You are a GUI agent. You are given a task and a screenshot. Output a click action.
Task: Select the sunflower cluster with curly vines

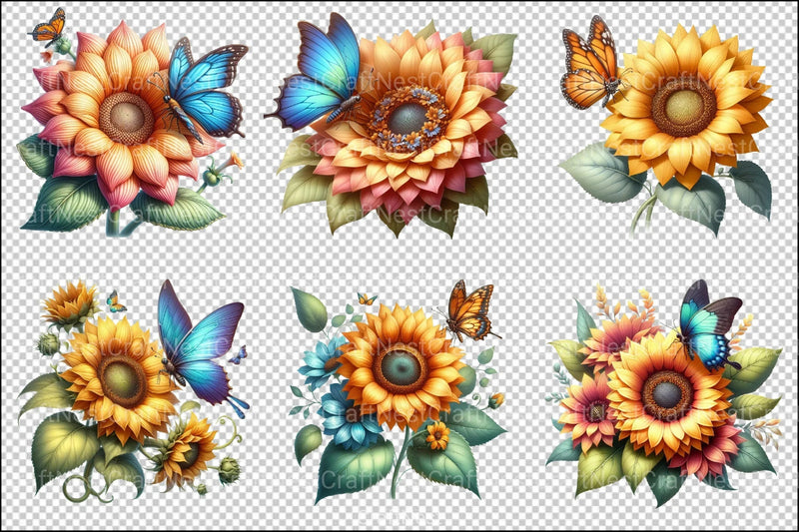pyautogui.click(x=134, y=391)
